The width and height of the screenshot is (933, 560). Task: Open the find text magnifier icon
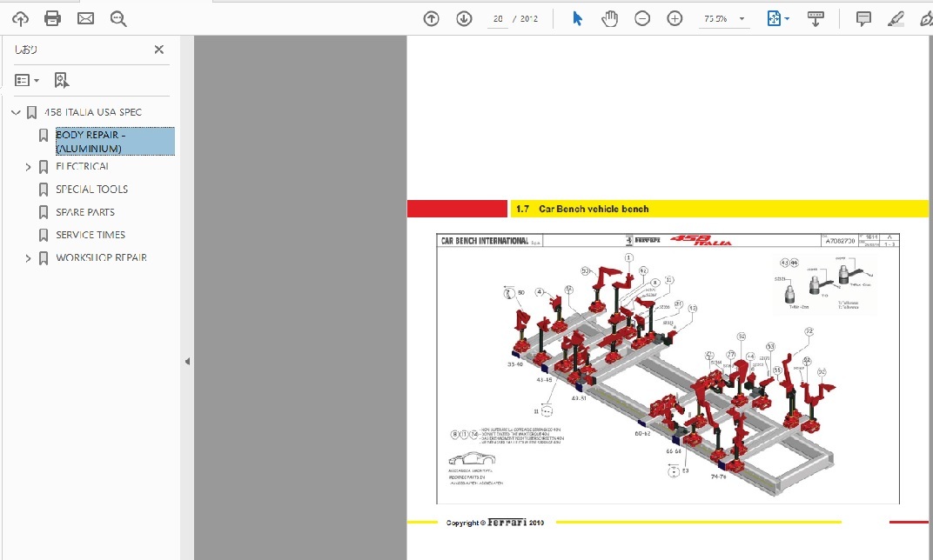click(x=117, y=19)
